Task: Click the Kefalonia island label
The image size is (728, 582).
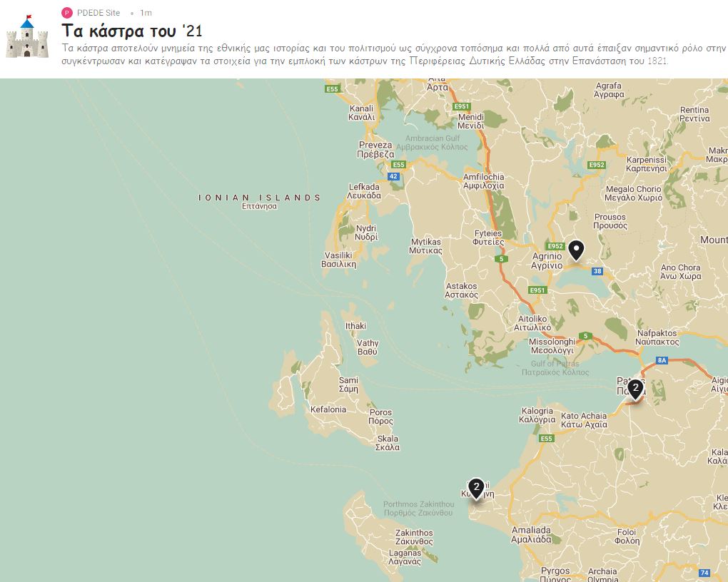Action: coord(328,409)
